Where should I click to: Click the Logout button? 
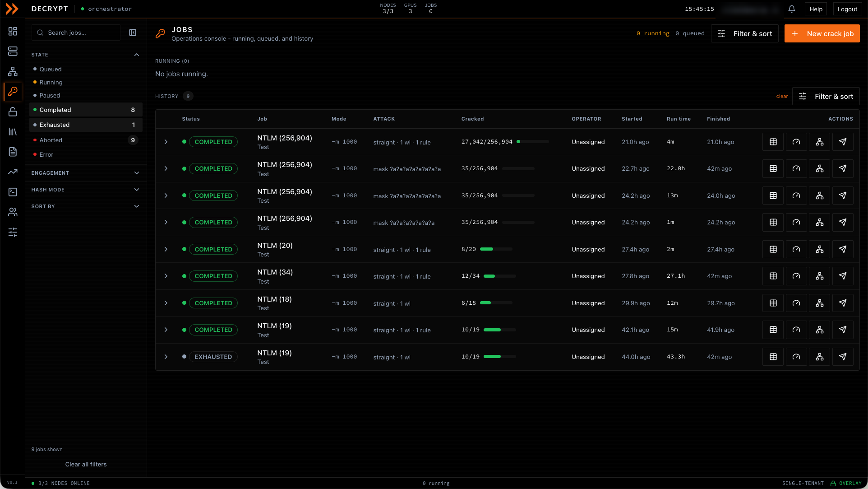point(847,9)
